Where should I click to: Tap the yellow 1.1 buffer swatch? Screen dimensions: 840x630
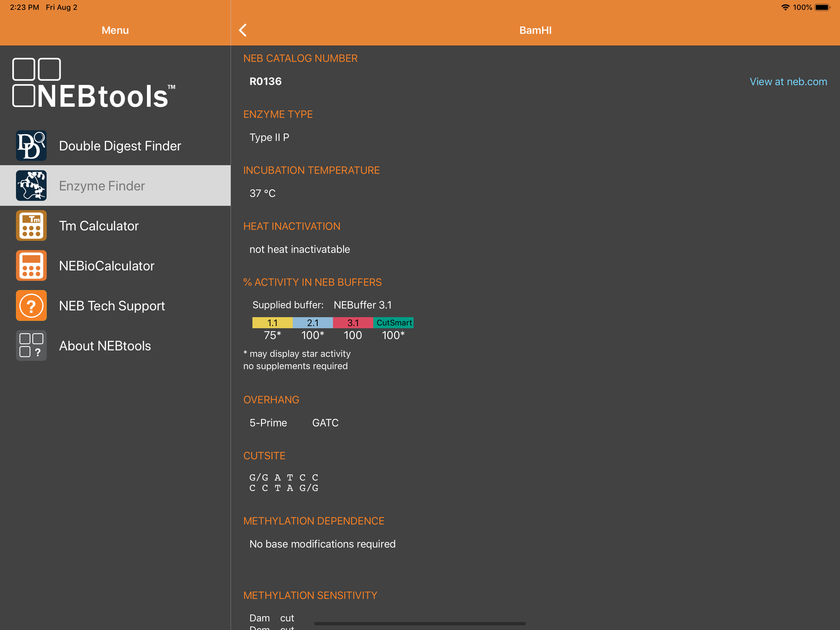(x=272, y=323)
